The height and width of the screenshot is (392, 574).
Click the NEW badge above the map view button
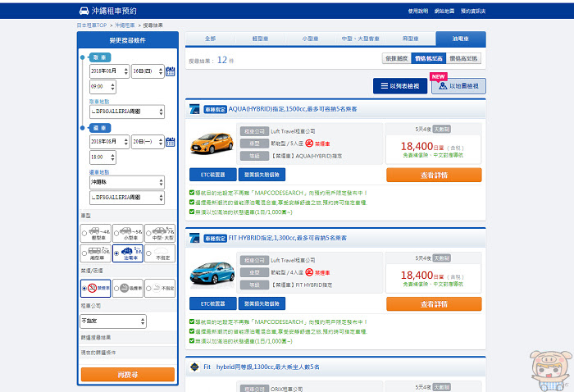click(x=438, y=76)
